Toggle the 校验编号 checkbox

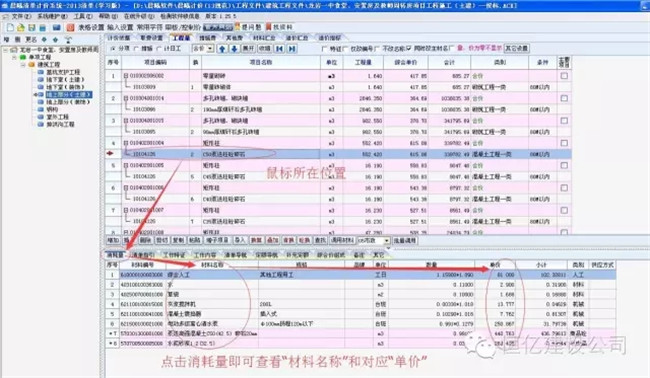click(344, 48)
